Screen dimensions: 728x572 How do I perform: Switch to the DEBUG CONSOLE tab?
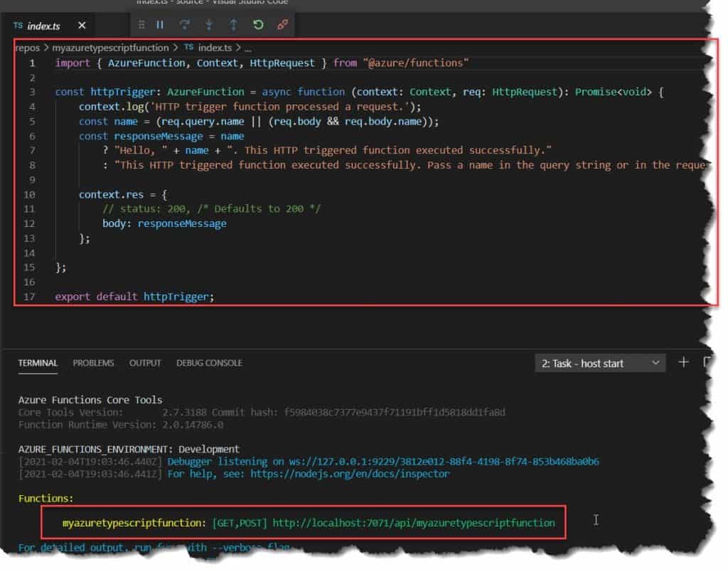pyautogui.click(x=209, y=363)
